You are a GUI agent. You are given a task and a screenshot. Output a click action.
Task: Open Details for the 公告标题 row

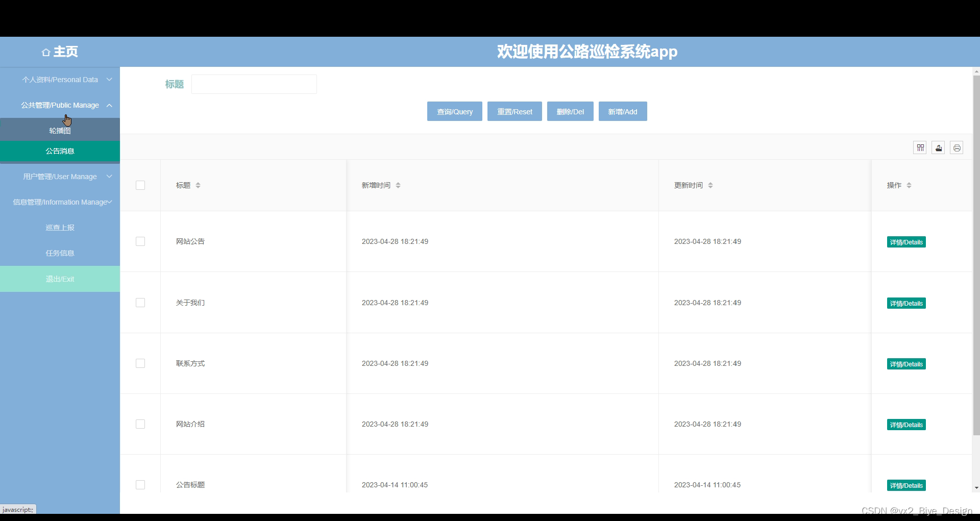[x=906, y=485]
